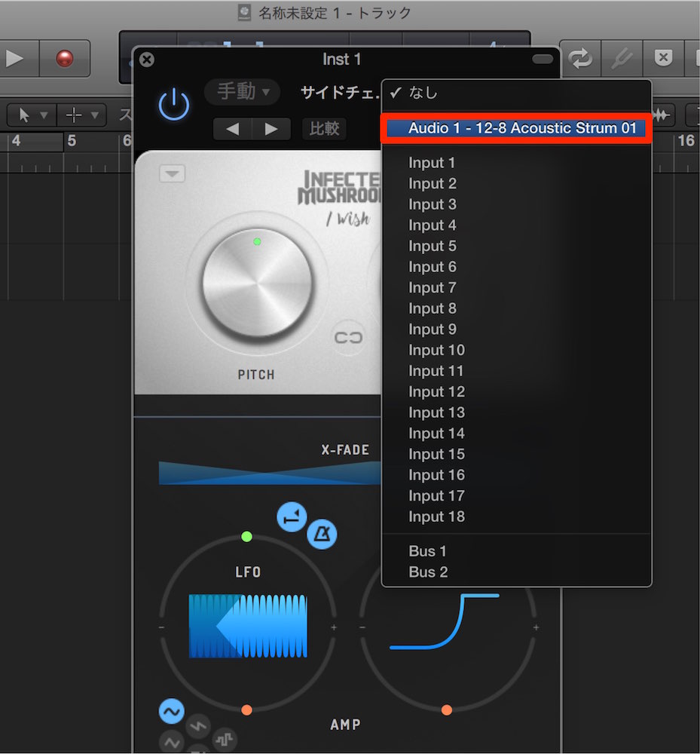Open the 手動 preset dropdown
The image size is (700, 754).
[243, 91]
